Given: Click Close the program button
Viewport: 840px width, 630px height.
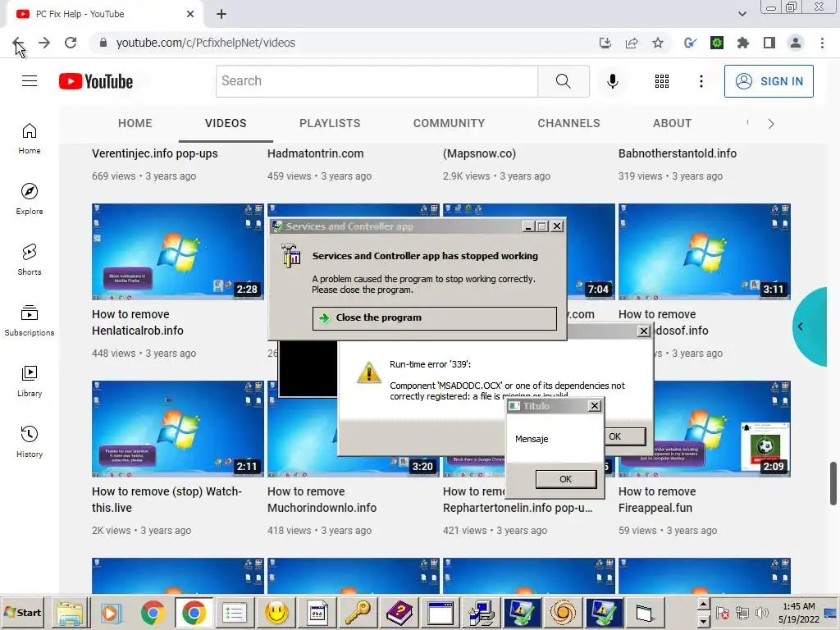Looking at the screenshot, I should click(435, 318).
